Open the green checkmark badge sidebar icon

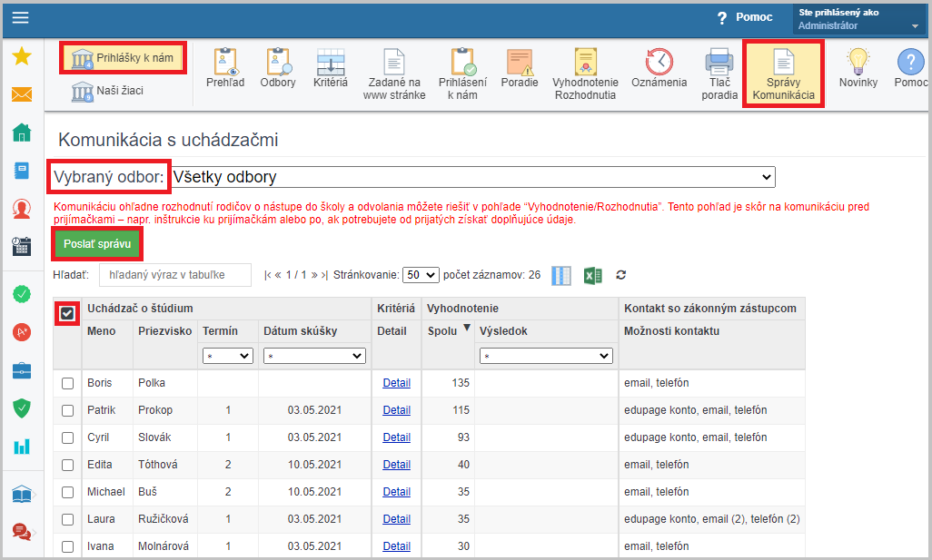pos(22,294)
